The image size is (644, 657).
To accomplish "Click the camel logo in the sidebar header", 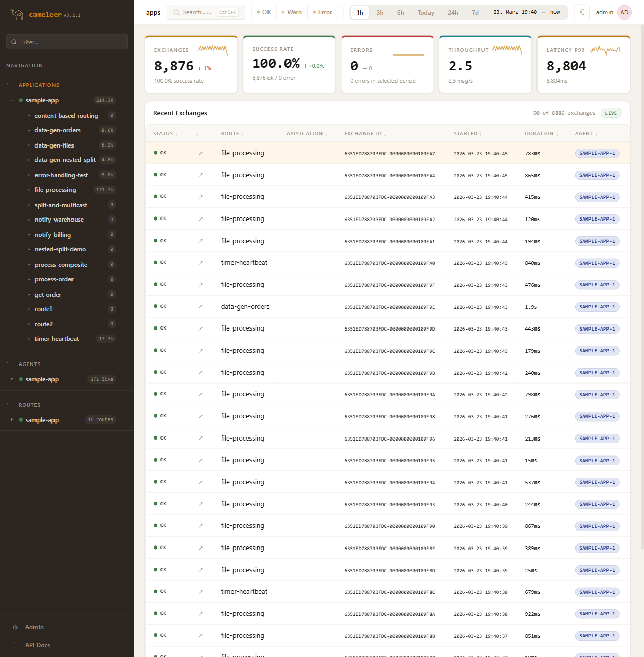I will 17,14.
